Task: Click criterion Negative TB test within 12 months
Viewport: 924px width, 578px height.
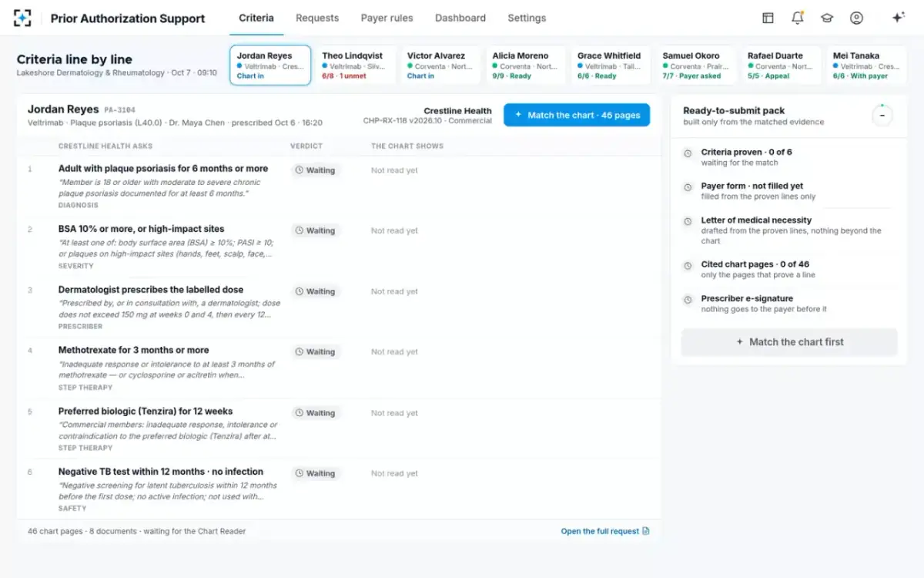Action: pyautogui.click(x=161, y=472)
